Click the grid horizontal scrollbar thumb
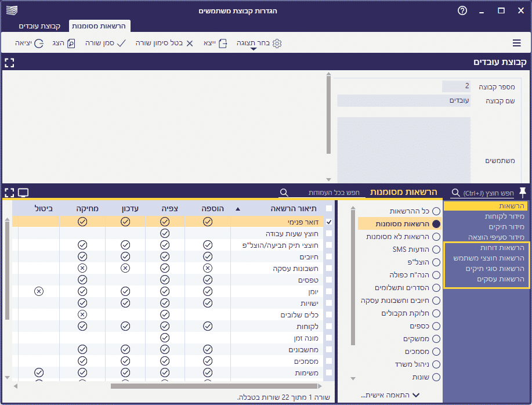Image resolution: width=532 pixels, height=405 pixels. click(x=213, y=386)
